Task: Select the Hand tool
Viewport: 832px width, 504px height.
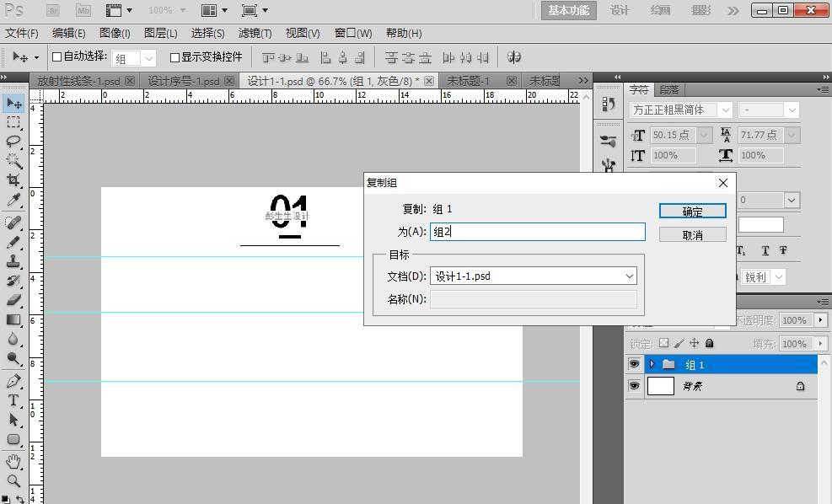Action: [x=13, y=461]
